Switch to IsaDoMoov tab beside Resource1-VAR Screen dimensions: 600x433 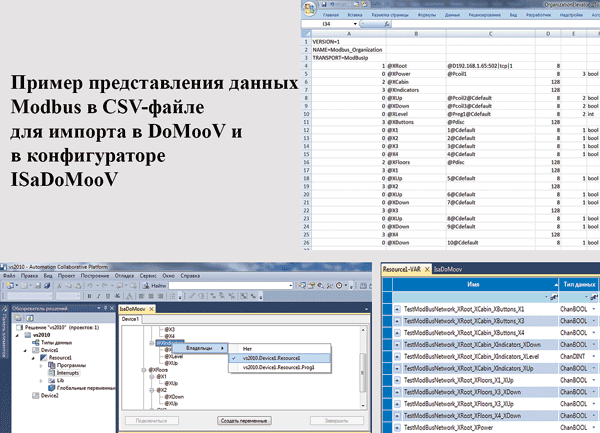(448, 269)
